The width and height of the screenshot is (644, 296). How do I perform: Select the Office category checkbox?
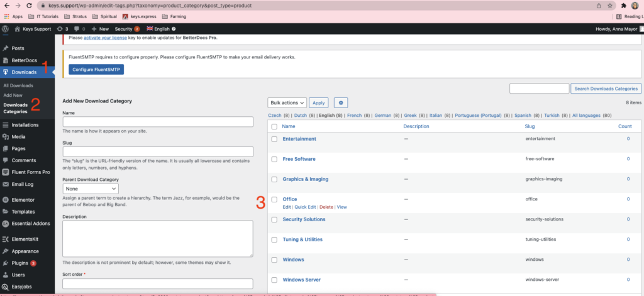(x=274, y=199)
